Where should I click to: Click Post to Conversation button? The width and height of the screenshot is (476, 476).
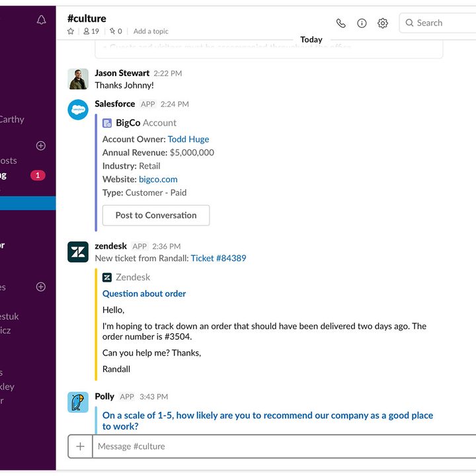[x=156, y=216]
